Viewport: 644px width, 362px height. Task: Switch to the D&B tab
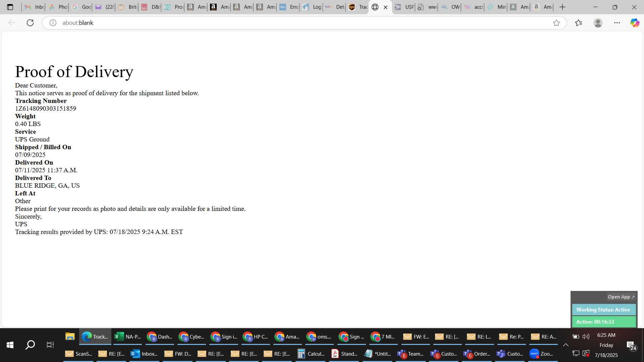tap(150, 7)
